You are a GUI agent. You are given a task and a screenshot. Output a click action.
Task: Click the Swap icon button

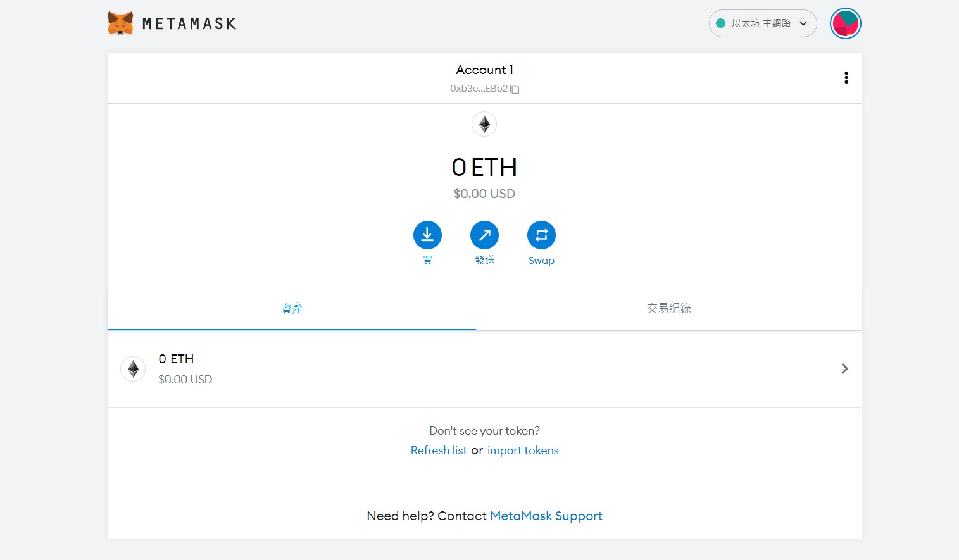point(541,235)
